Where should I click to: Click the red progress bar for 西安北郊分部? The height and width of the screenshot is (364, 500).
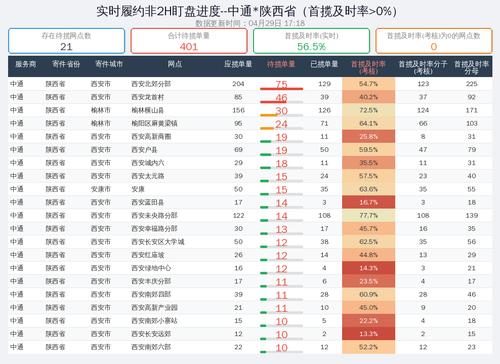[281, 89]
